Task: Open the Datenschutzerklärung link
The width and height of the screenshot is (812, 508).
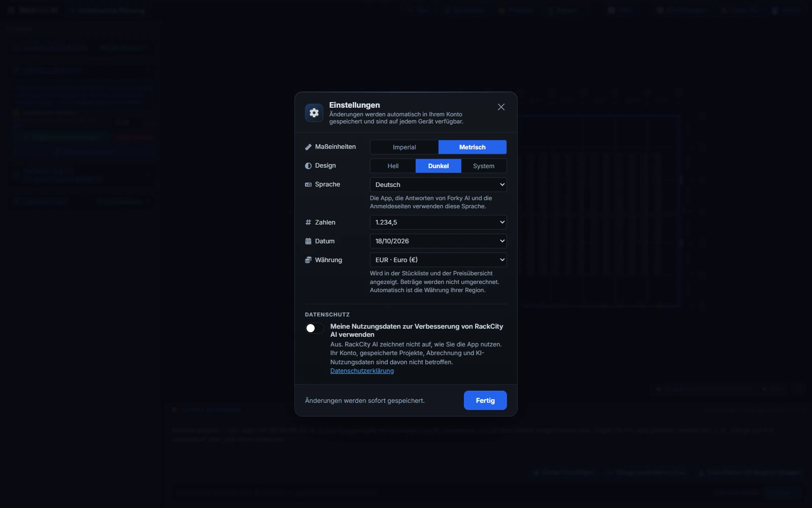Action: 362,371
